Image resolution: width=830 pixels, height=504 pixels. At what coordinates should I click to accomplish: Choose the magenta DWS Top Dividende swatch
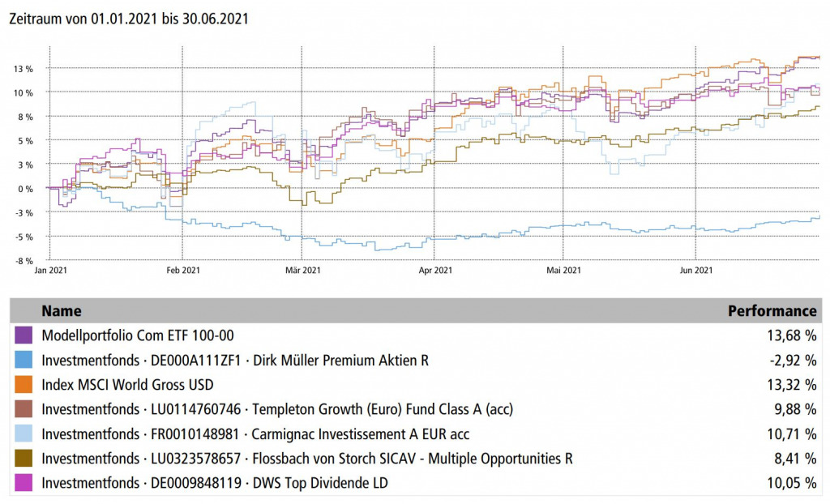click(x=24, y=483)
